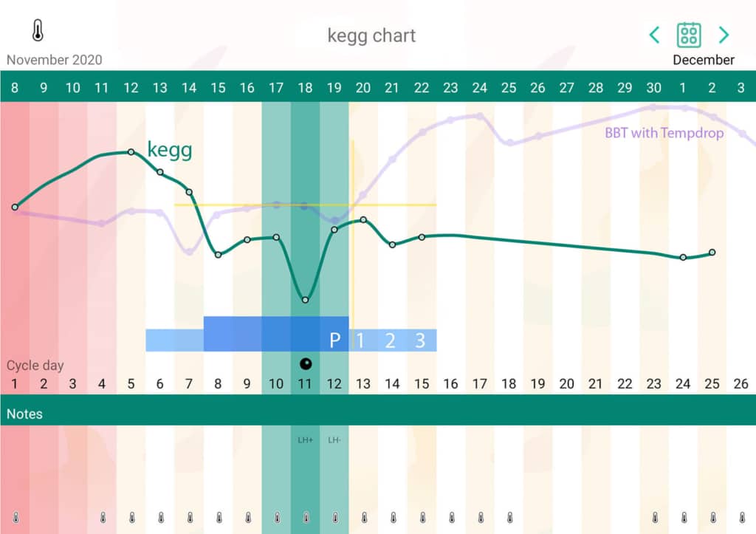756x534 pixels.
Task: Expand the Notes section header
Action: (x=26, y=414)
